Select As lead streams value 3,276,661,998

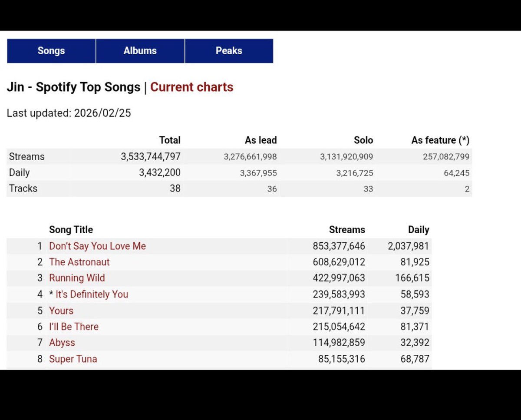click(x=250, y=157)
